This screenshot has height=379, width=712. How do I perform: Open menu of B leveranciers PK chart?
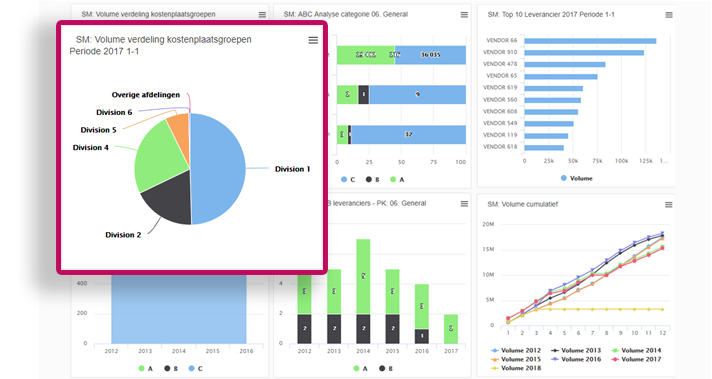(464, 204)
